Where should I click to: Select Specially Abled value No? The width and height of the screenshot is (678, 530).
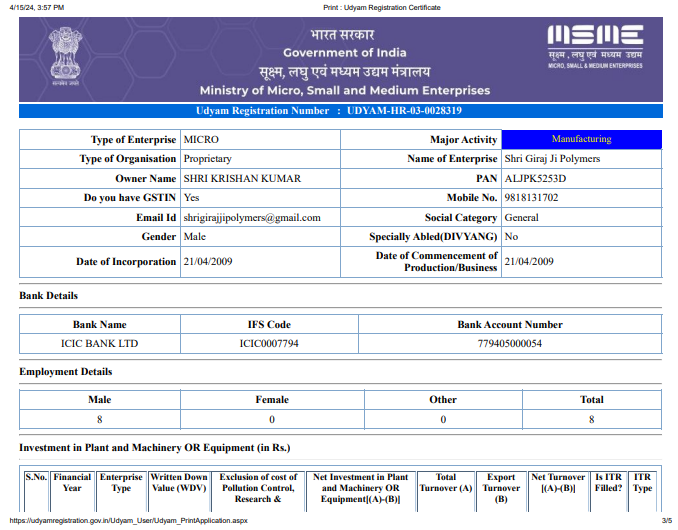click(511, 237)
